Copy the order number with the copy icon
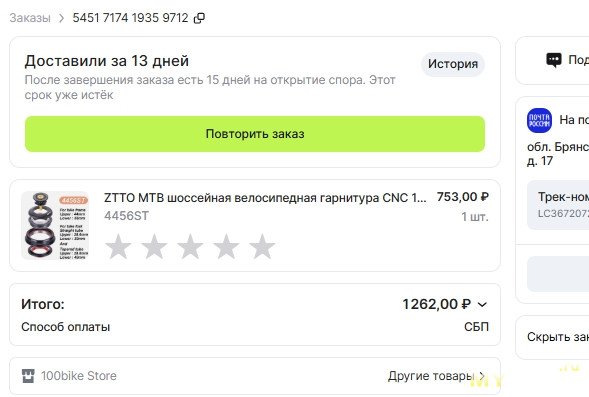The image size is (589, 397). [x=199, y=18]
